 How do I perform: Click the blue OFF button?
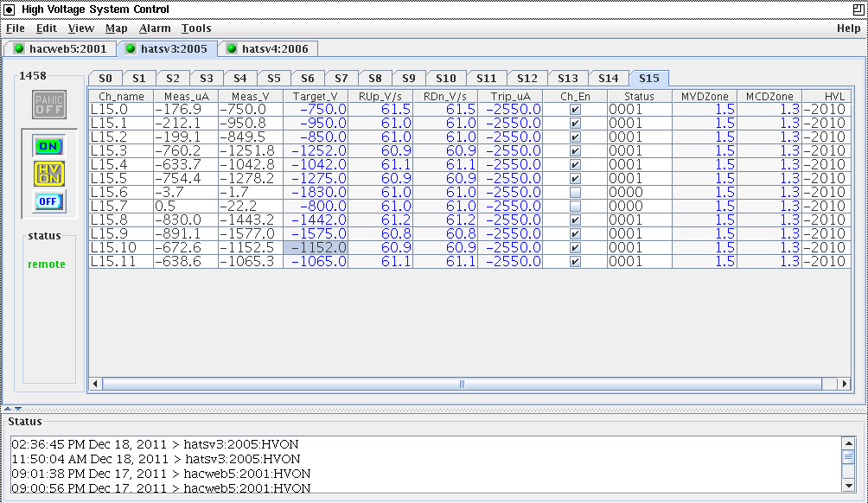[x=48, y=201]
